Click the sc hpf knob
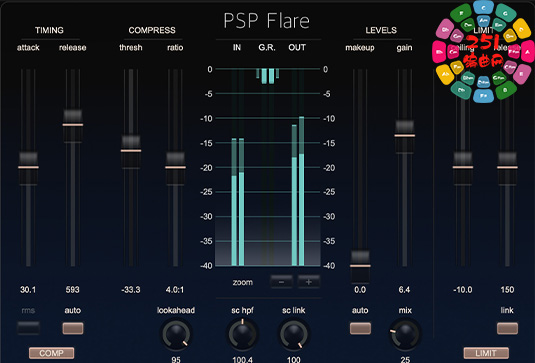The width and height of the screenshot is (535, 363). pyautogui.click(x=243, y=335)
